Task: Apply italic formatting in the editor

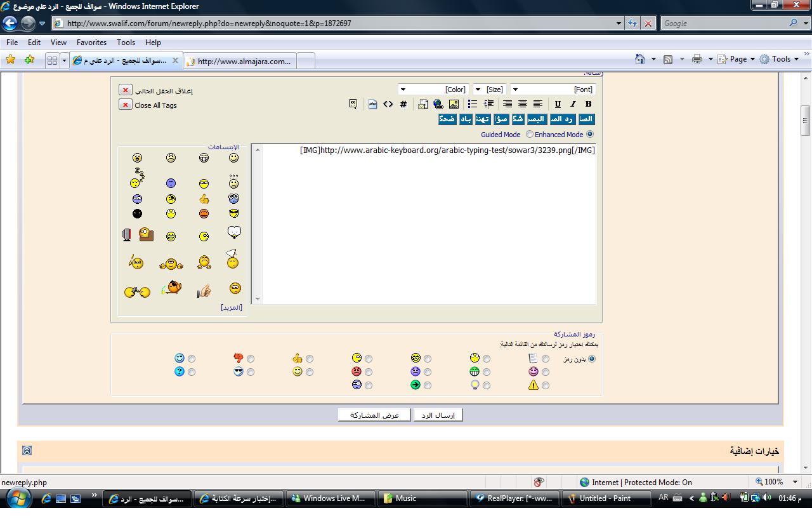Action: [573, 104]
